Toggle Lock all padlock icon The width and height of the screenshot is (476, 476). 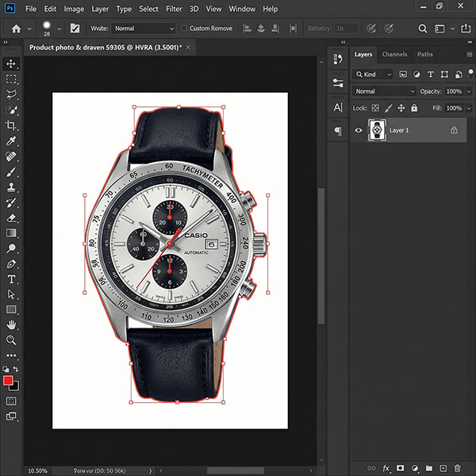(414, 108)
